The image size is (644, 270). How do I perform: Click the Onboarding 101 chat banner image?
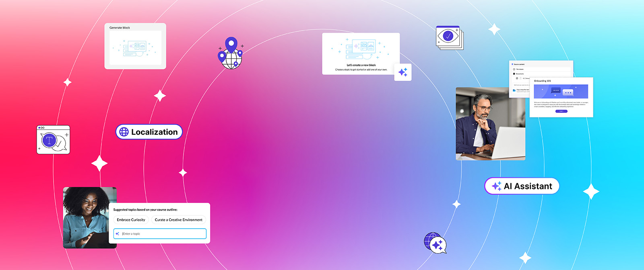561,92
